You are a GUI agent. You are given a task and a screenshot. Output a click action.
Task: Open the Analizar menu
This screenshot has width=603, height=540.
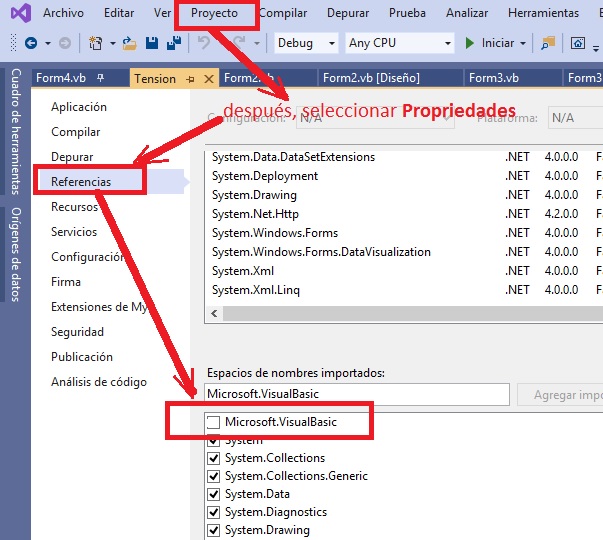pos(467,13)
